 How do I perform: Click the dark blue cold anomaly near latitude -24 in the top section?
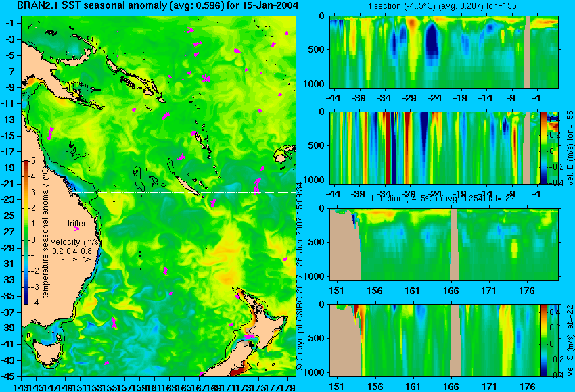(432, 43)
